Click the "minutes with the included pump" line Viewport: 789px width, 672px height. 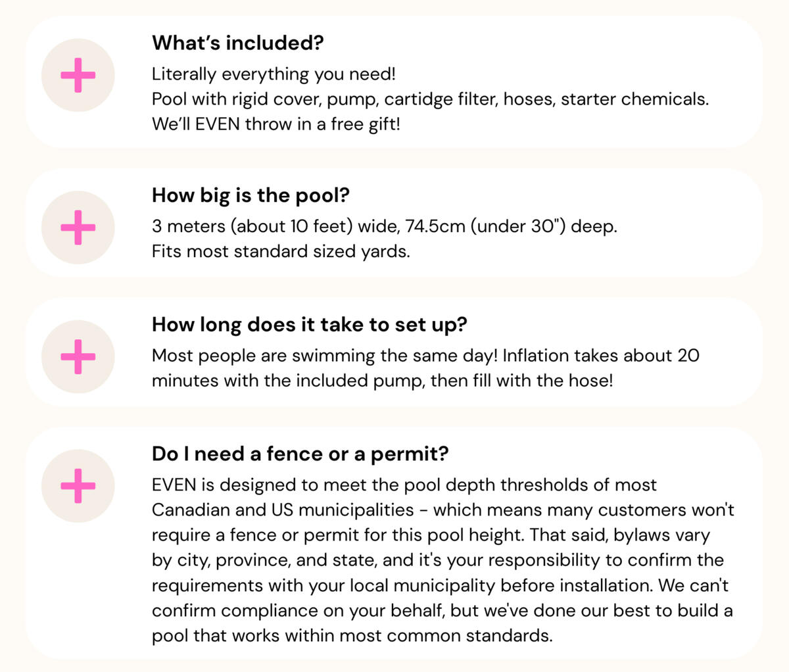pyautogui.click(x=383, y=381)
